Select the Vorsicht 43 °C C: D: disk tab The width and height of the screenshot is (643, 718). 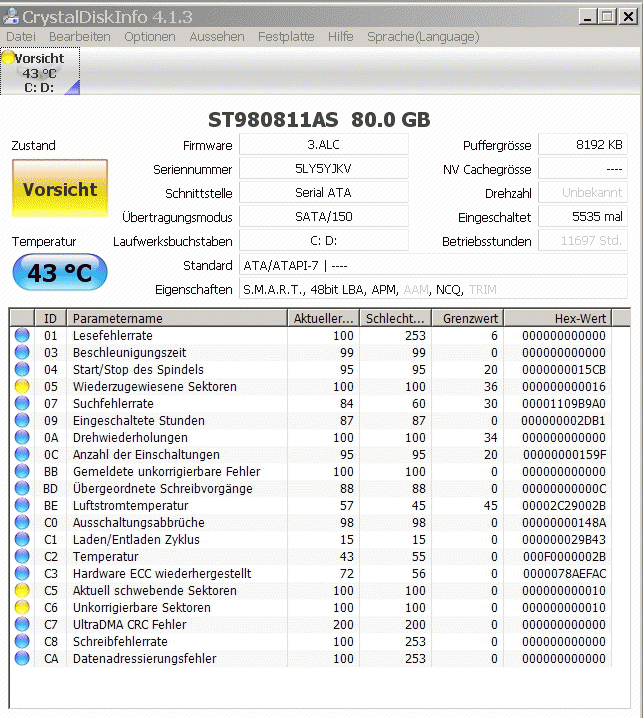[40, 72]
